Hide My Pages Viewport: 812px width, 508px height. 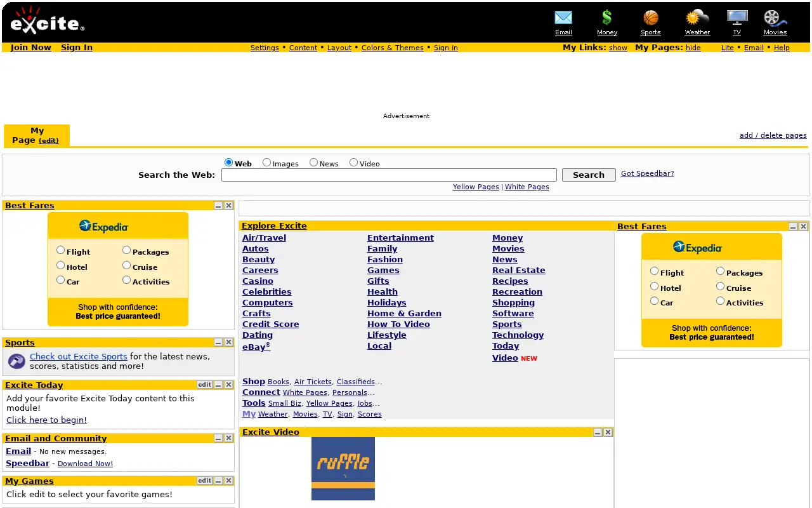pyautogui.click(x=693, y=48)
